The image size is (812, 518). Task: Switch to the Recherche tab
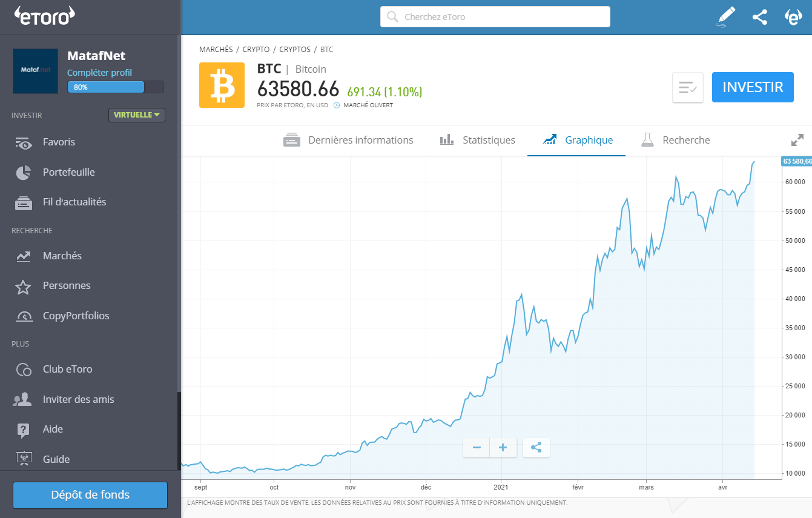tap(675, 140)
